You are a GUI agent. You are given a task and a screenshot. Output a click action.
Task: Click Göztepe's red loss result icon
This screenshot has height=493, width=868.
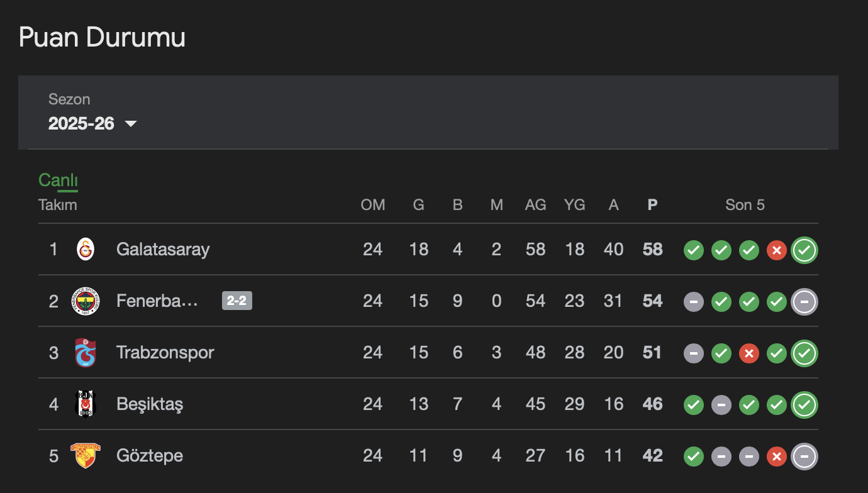(x=777, y=457)
